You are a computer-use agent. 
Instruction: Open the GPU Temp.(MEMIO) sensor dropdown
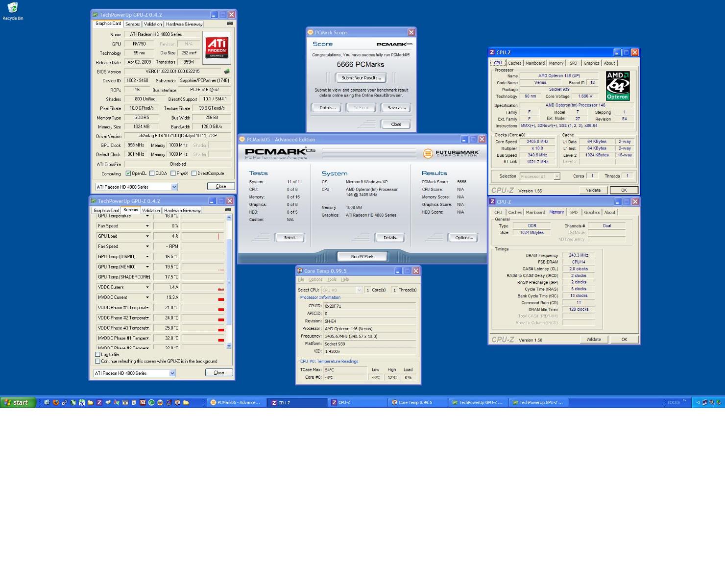click(147, 267)
